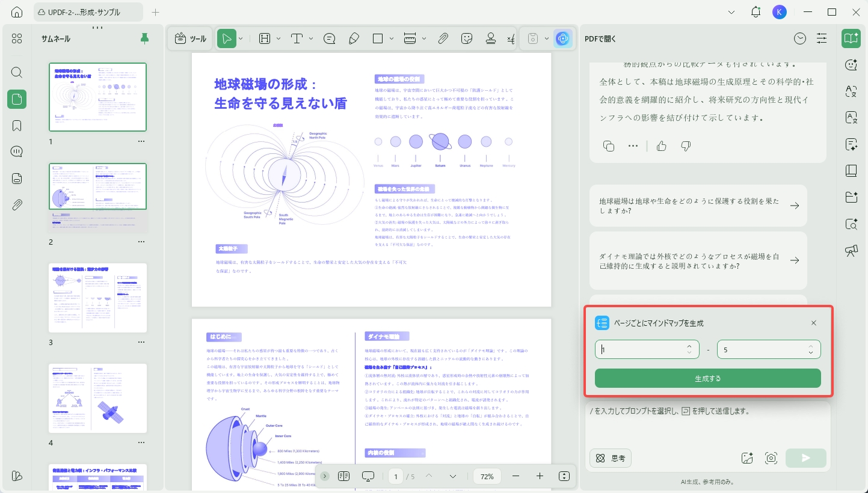
Task: Open the AI chat bot icon in right sidebar
Action: pyautogui.click(x=851, y=65)
